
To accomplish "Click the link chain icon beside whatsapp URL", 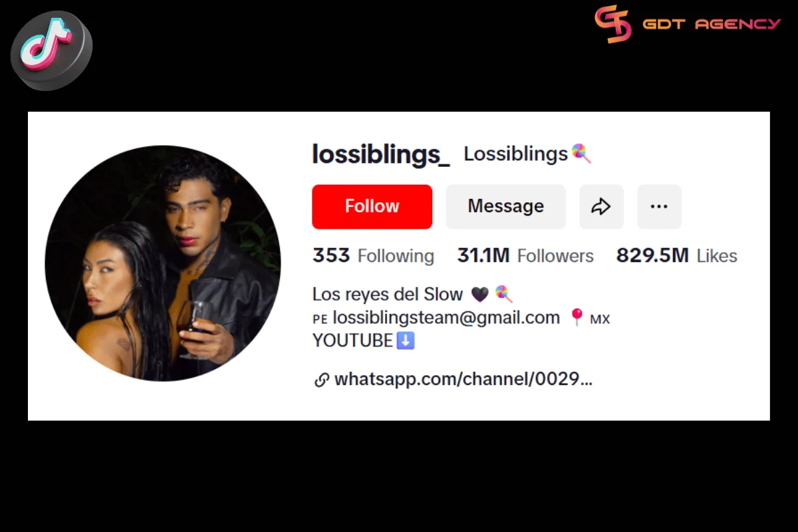I will [x=321, y=380].
